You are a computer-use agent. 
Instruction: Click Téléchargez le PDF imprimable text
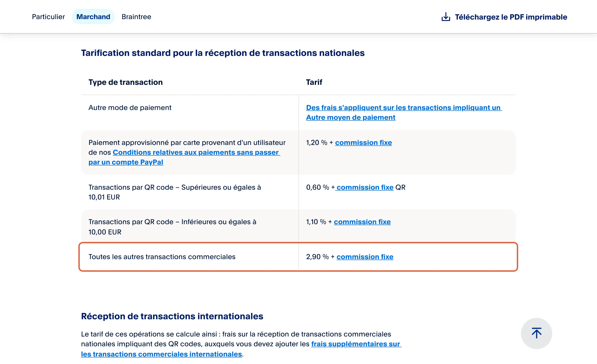[x=511, y=17]
